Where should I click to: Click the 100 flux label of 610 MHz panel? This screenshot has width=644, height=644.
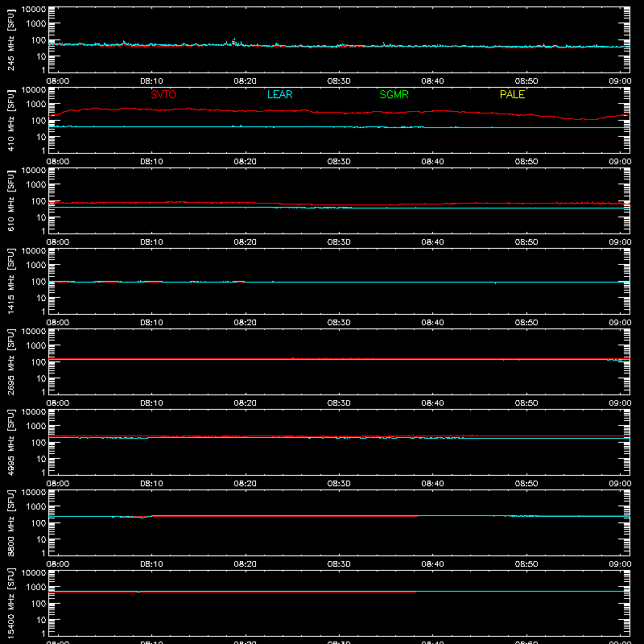pyautogui.click(x=39, y=201)
